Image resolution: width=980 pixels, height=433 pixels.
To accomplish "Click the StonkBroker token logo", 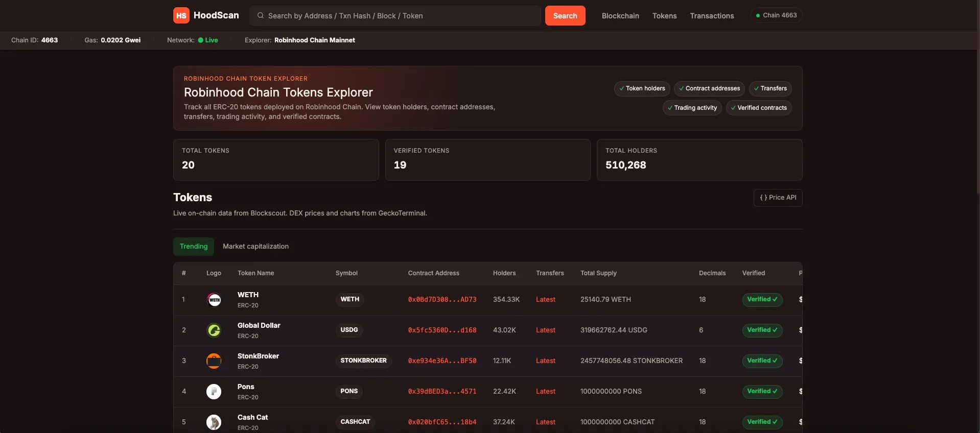I will pos(214,361).
